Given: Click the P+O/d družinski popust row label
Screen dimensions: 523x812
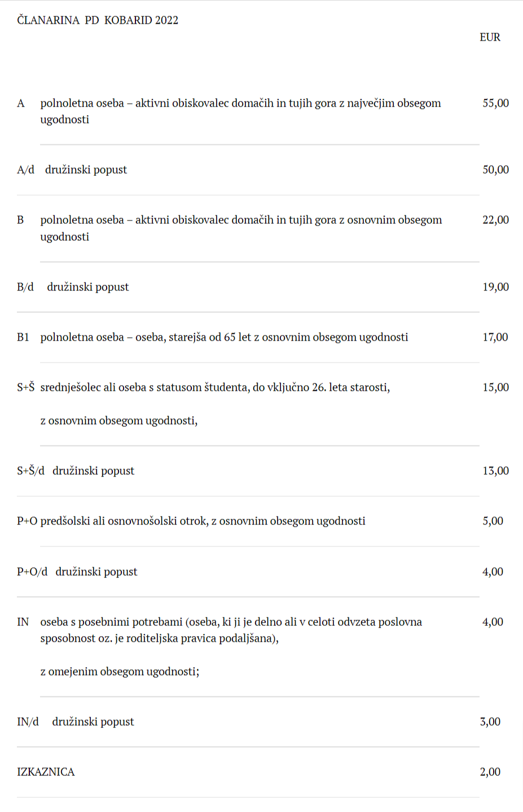Looking at the screenshot, I should pos(77,572).
